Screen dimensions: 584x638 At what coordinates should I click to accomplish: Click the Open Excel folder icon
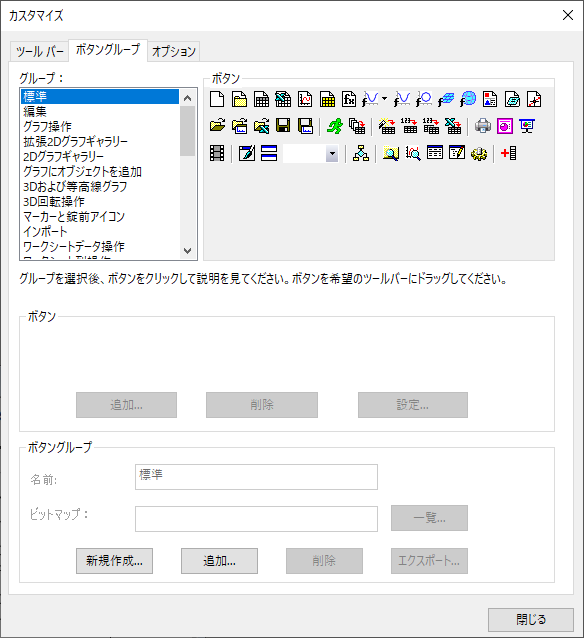[261, 126]
